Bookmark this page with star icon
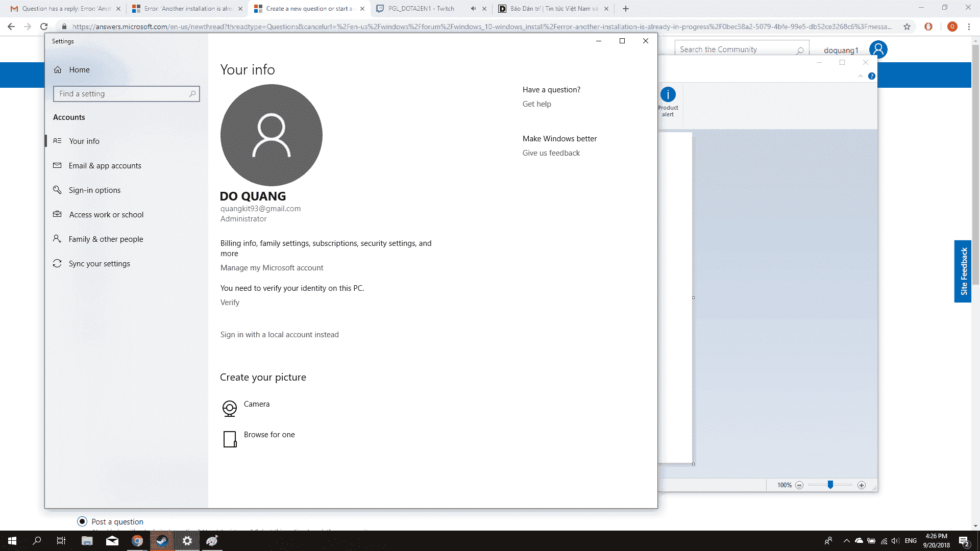 [907, 27]
